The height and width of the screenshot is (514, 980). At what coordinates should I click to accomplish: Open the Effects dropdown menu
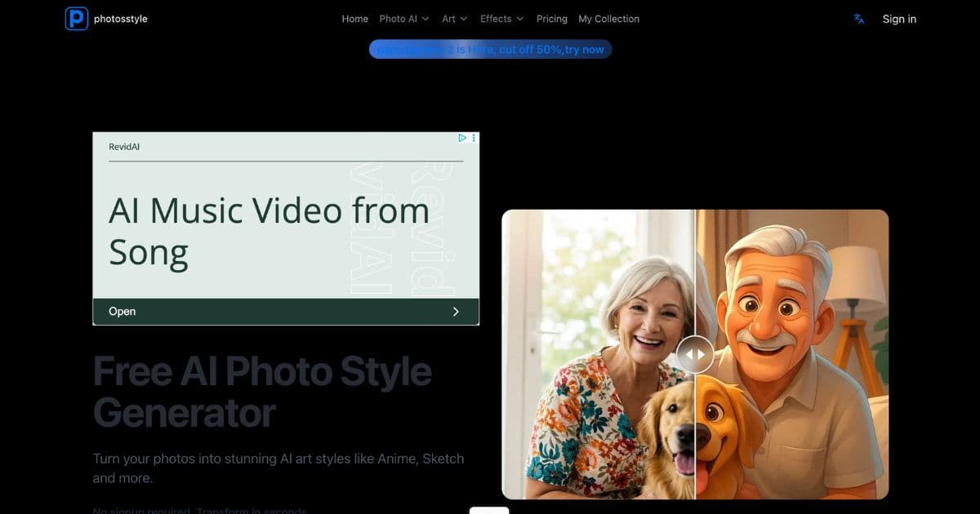[501, 18]
